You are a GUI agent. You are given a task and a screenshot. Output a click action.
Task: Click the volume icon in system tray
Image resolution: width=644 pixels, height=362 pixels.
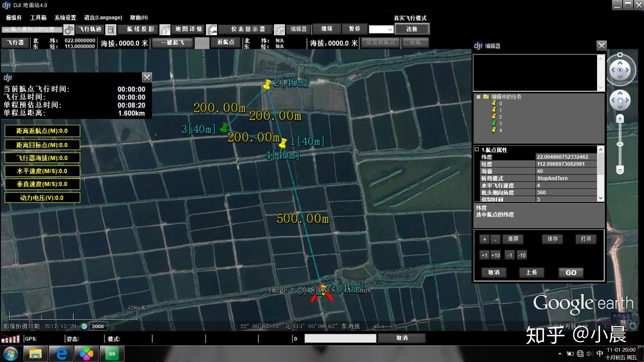[590, 354]
